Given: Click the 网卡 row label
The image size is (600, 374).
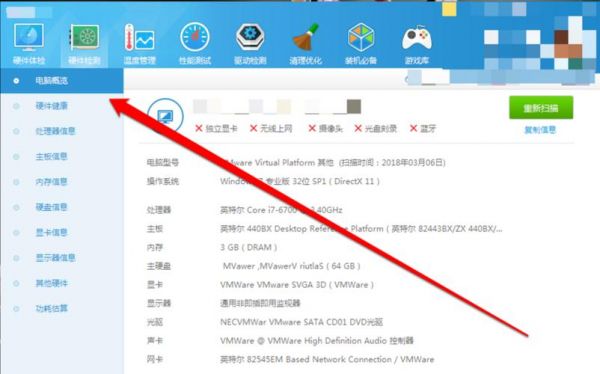Looking at the screenshot, I should point(155,359).
